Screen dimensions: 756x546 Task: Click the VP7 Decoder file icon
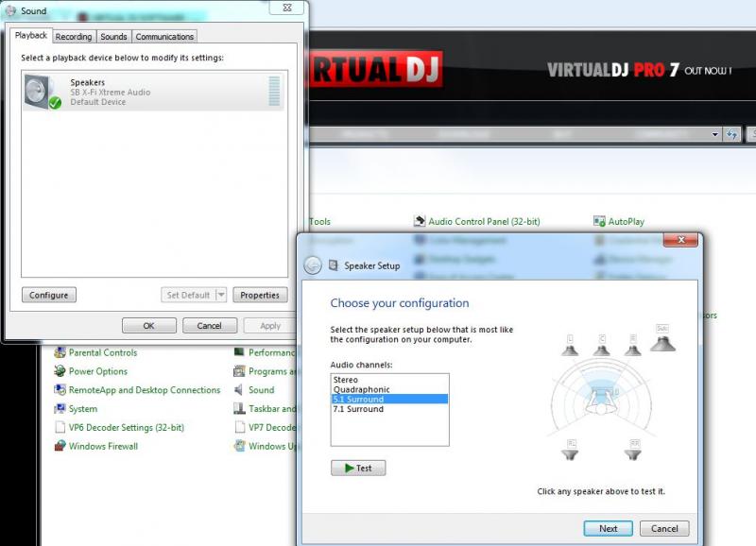click(239, 427)
